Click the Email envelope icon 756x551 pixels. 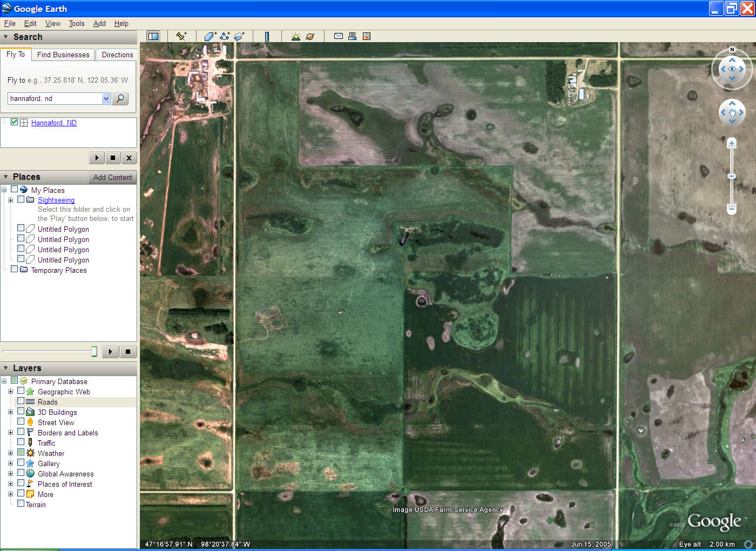(x=339, y=36)
